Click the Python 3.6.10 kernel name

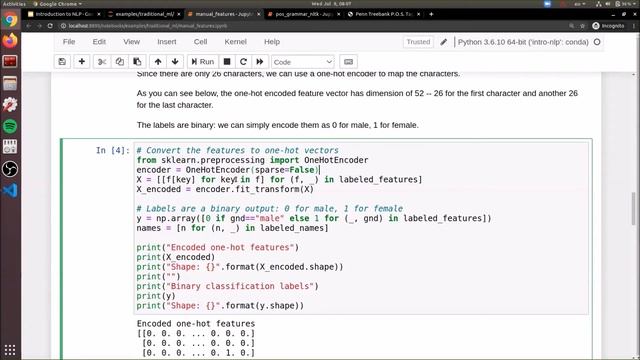[x=523, y=42]
